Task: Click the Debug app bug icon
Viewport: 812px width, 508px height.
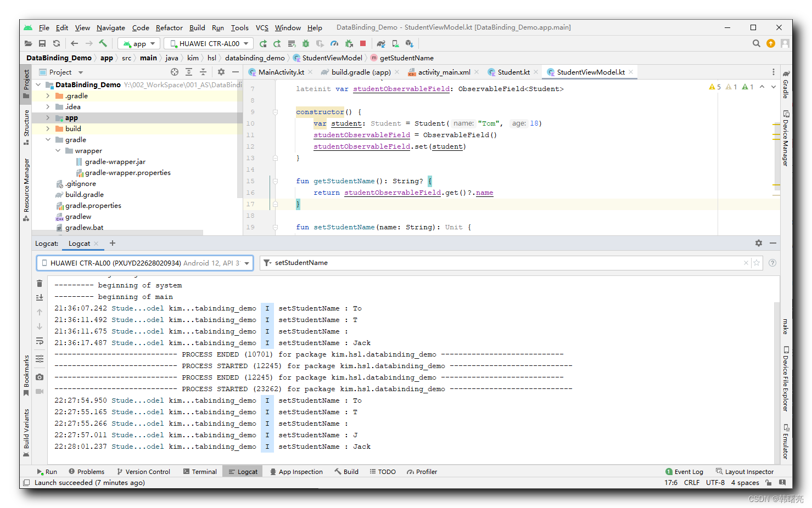Action: tap(306, 43)
